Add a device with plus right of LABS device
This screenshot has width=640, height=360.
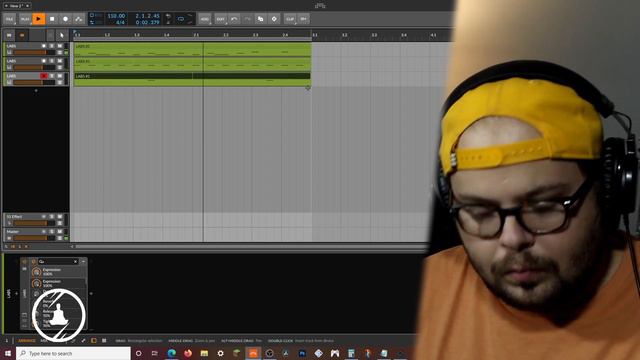pyautogui.click(x=91, y=293)
